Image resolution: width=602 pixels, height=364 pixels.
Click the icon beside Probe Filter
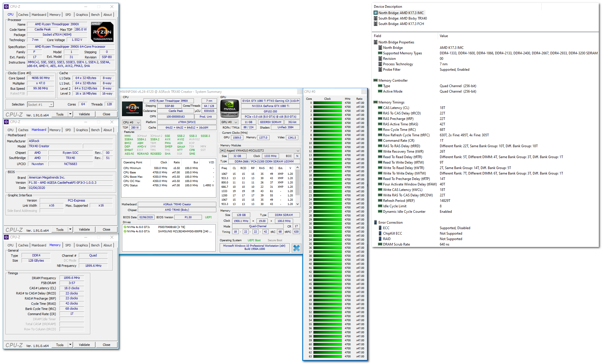[x=380, y=70]
